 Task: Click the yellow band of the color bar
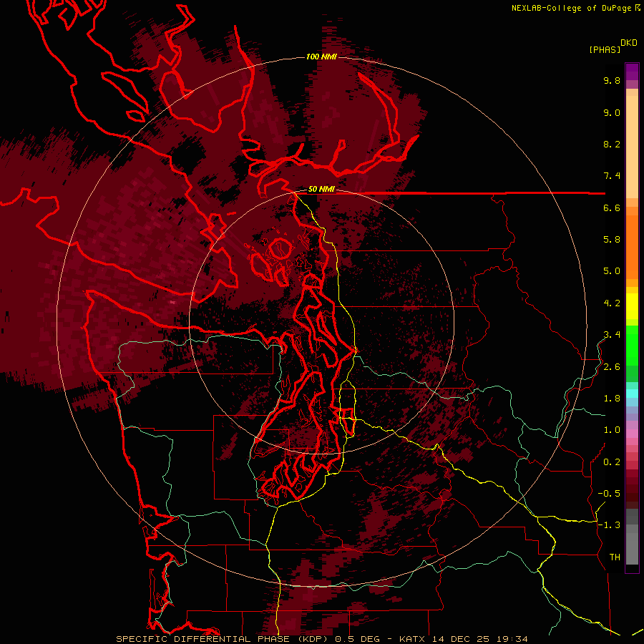[632, 306]
